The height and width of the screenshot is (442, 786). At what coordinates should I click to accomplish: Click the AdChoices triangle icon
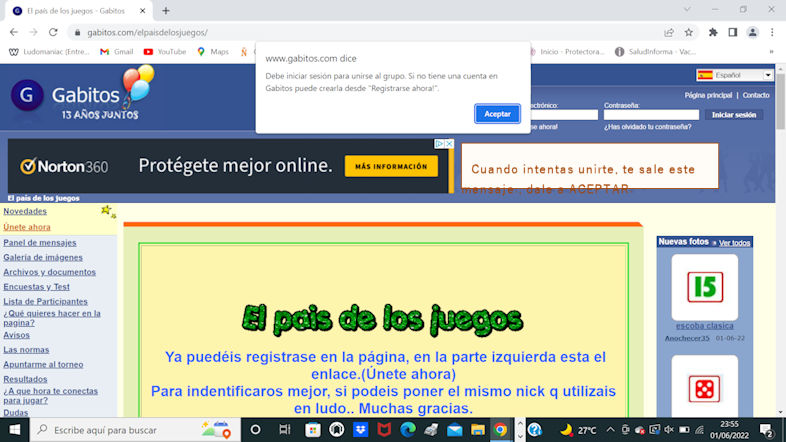440,144
